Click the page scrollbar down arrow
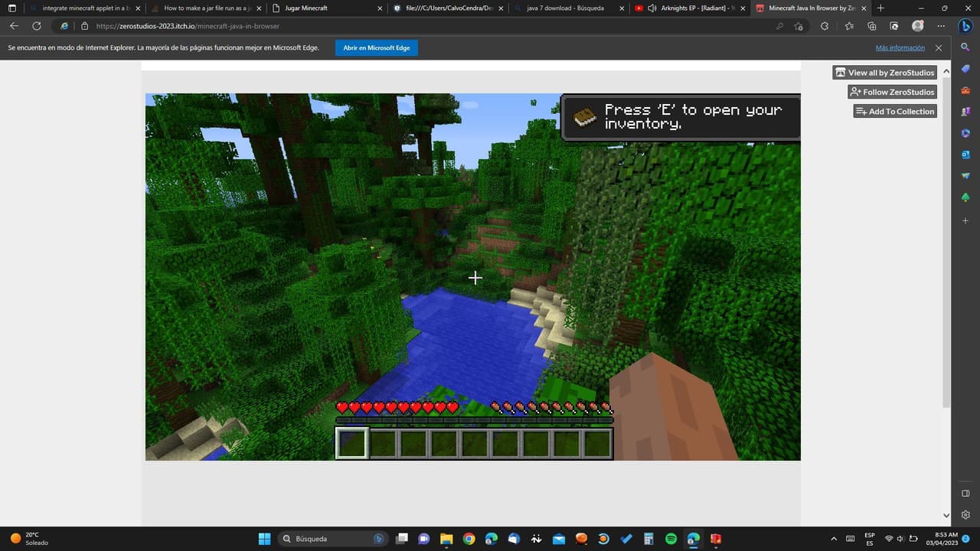 click(x=946, y=515)
